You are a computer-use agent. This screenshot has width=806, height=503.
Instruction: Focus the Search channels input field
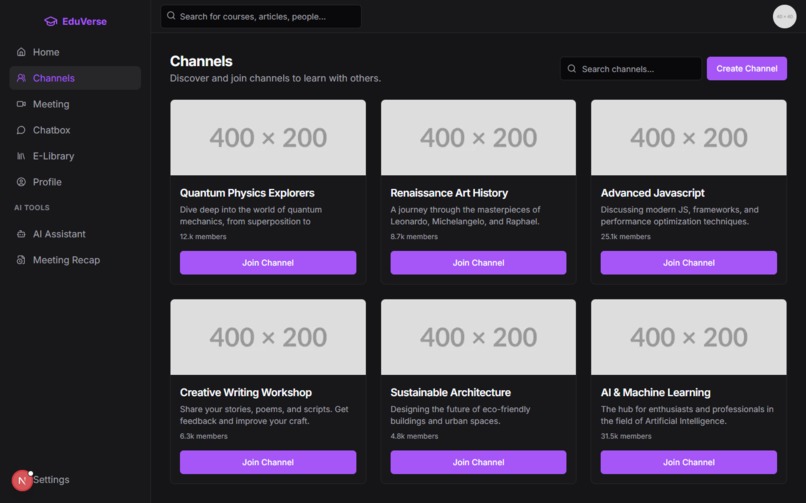631,68
